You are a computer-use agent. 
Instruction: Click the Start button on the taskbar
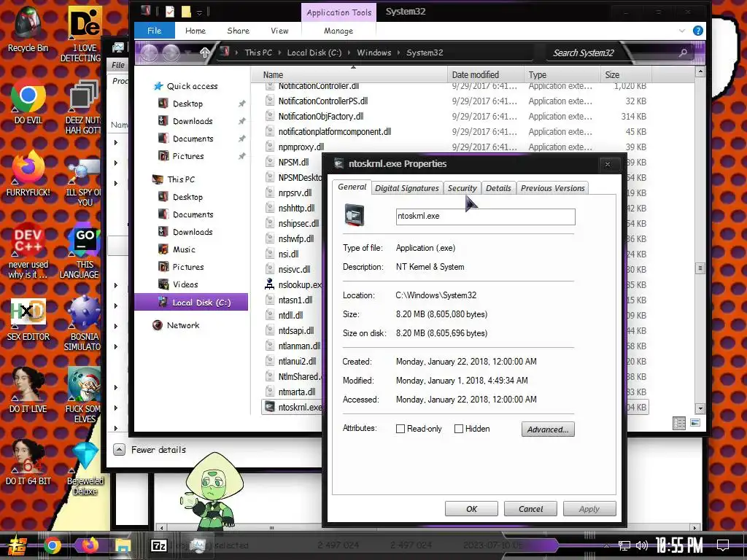click(16, 545)
